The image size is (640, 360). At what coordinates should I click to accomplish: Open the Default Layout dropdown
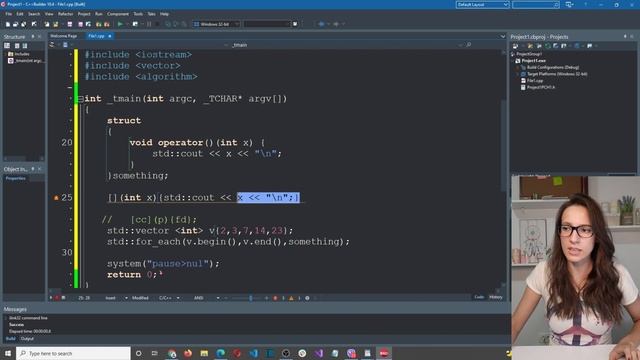[482, 4]
